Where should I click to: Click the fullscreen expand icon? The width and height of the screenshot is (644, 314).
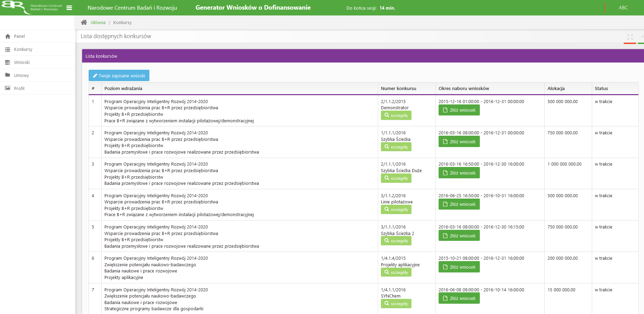(630, 37)
